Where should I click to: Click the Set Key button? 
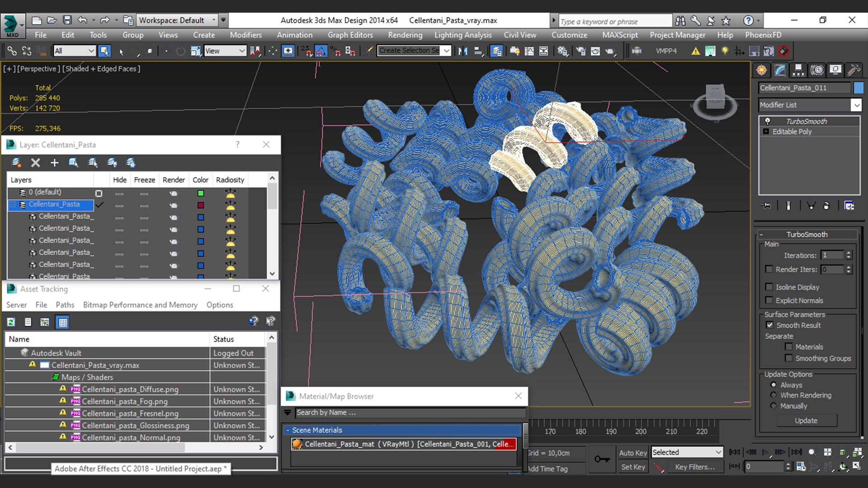point(633,467)
